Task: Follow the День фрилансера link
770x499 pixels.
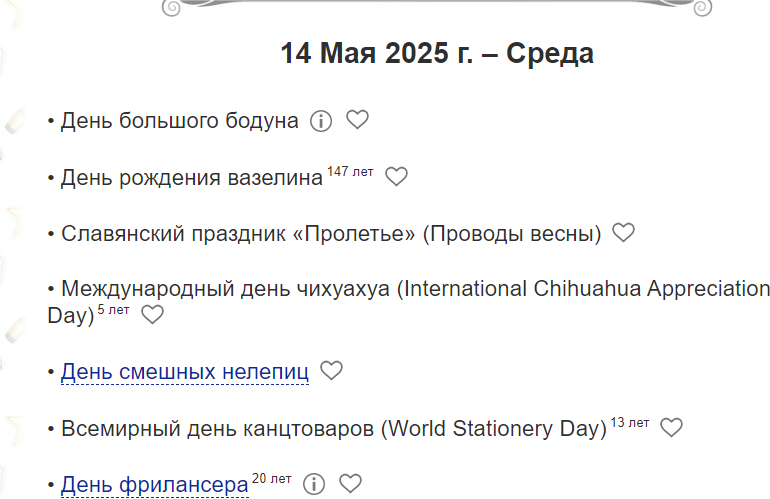Action: [x=155, y=485]
